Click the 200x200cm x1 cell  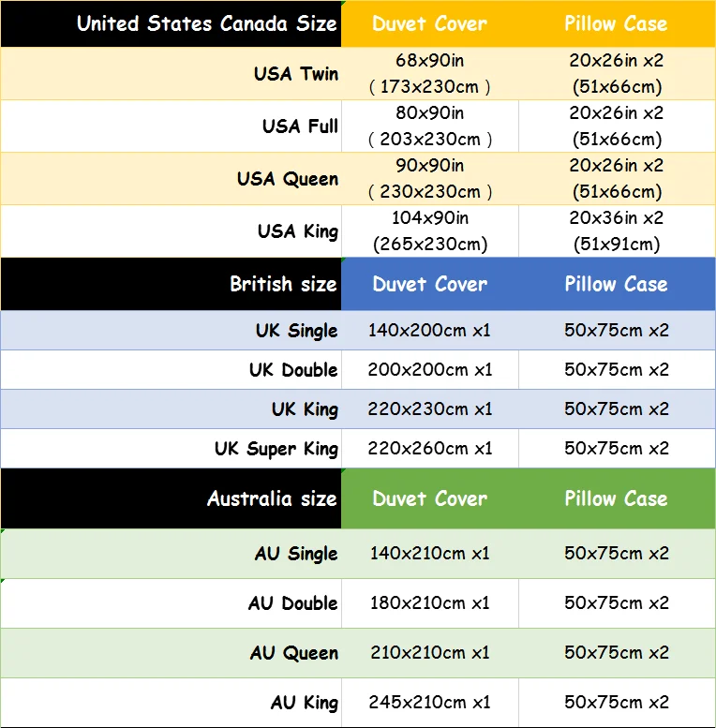click(x=430, y=370)
